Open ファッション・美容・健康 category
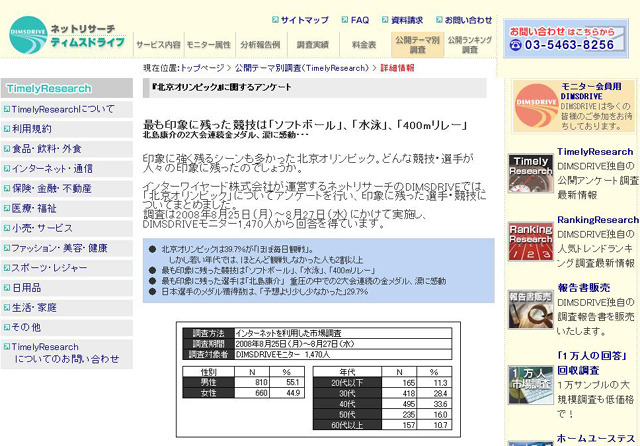The width and height of the screenshot is (640, 446). tap(59, 248)
